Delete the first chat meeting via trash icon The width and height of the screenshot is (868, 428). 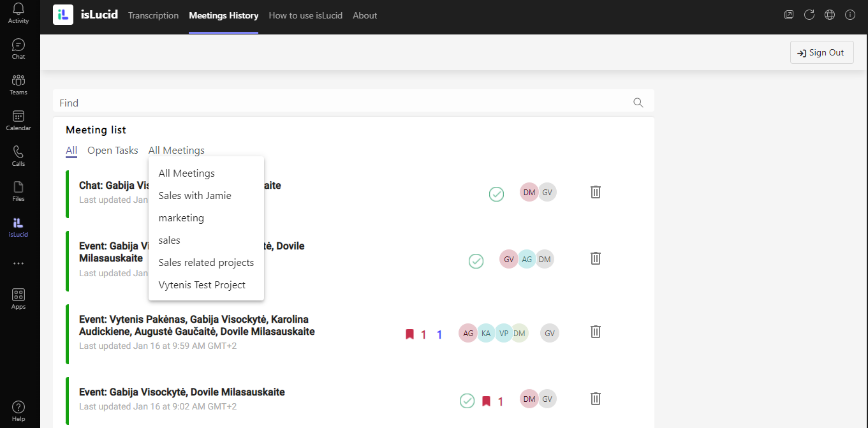pyautogui.click(x=595, y=191)
